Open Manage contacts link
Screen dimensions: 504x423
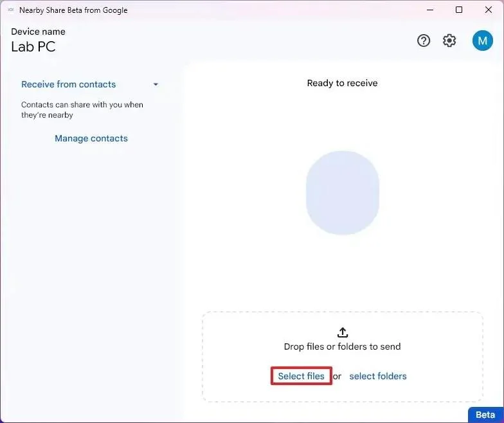pyautogui.click(x=91, y=138)
